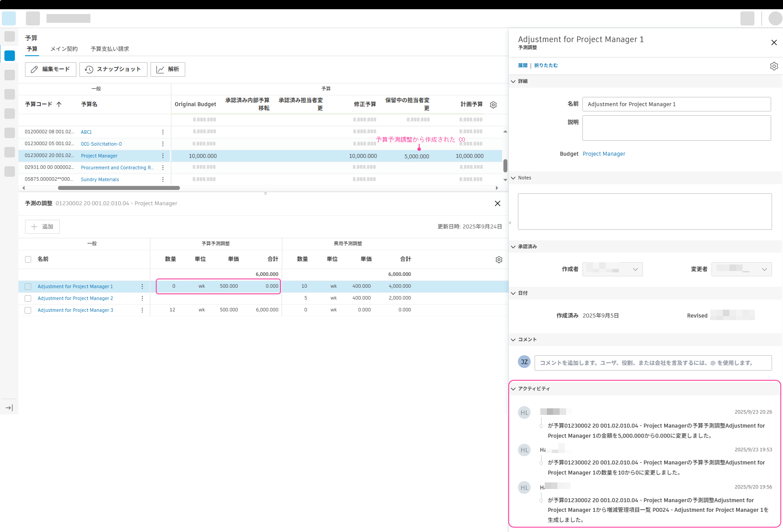Sort by budget code arrow icon

tap(59, 104)
